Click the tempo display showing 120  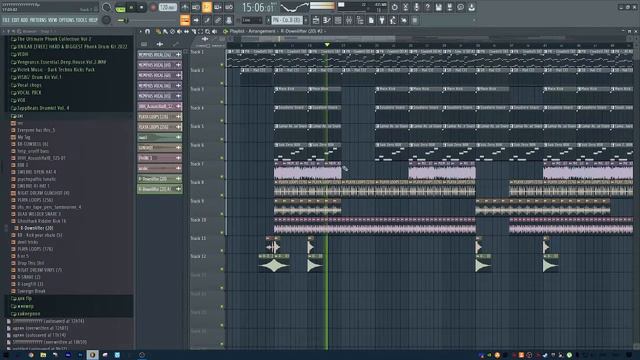coord(167,7)
